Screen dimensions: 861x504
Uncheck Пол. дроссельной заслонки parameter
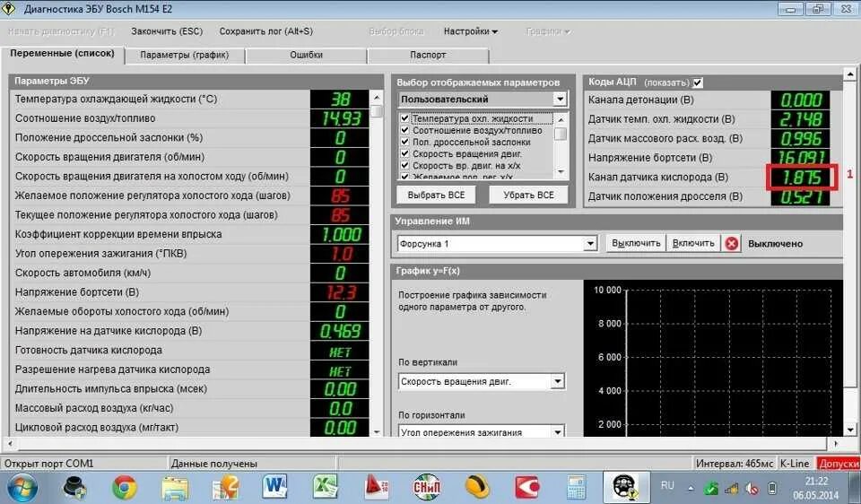pyautogui.click(x=404, y=142)
